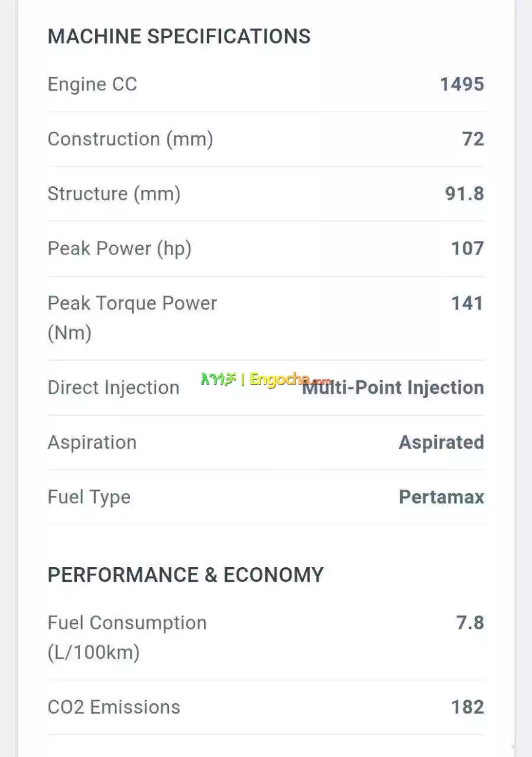Click the Structure (mm) row label
The width and height of the screenshot is (532, 757).
click(x=114, y=194)
